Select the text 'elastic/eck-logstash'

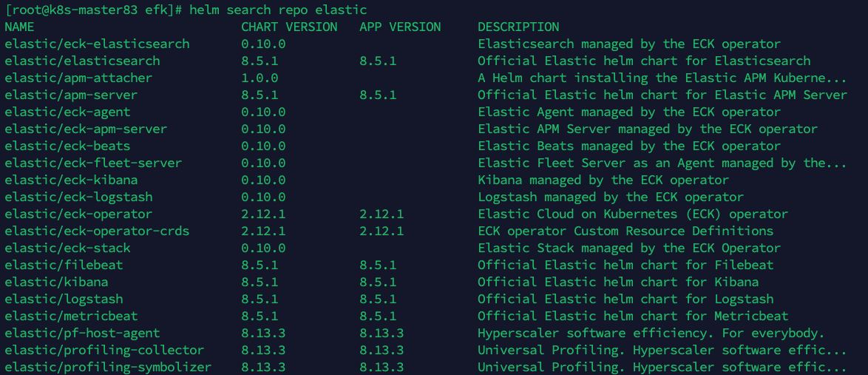click(78, 197)
